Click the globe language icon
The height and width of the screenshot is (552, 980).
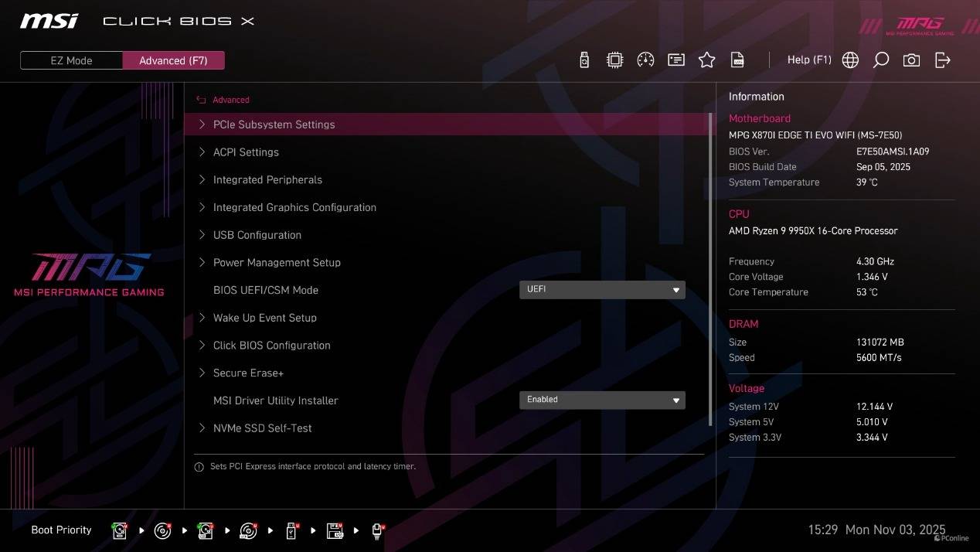pyautogui.click(x=850, y=60)
